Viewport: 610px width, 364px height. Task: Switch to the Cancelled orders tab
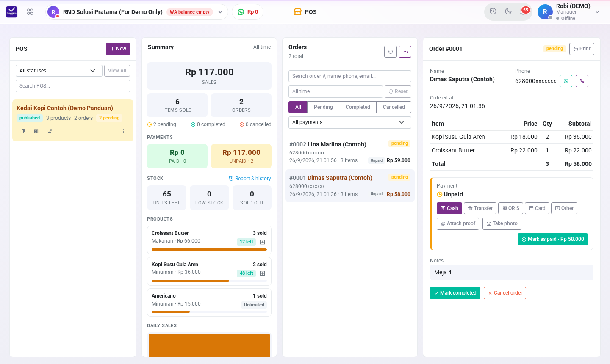[394, 107]
